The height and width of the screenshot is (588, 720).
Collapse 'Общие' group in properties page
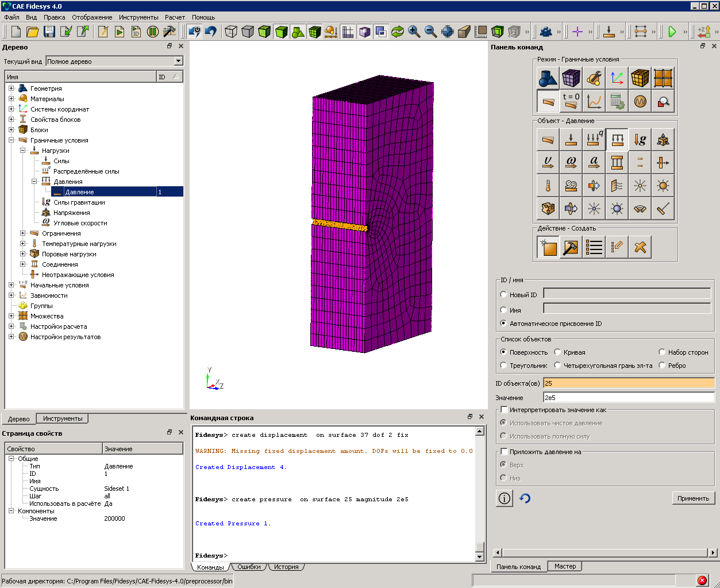click(x=11, y=459)
